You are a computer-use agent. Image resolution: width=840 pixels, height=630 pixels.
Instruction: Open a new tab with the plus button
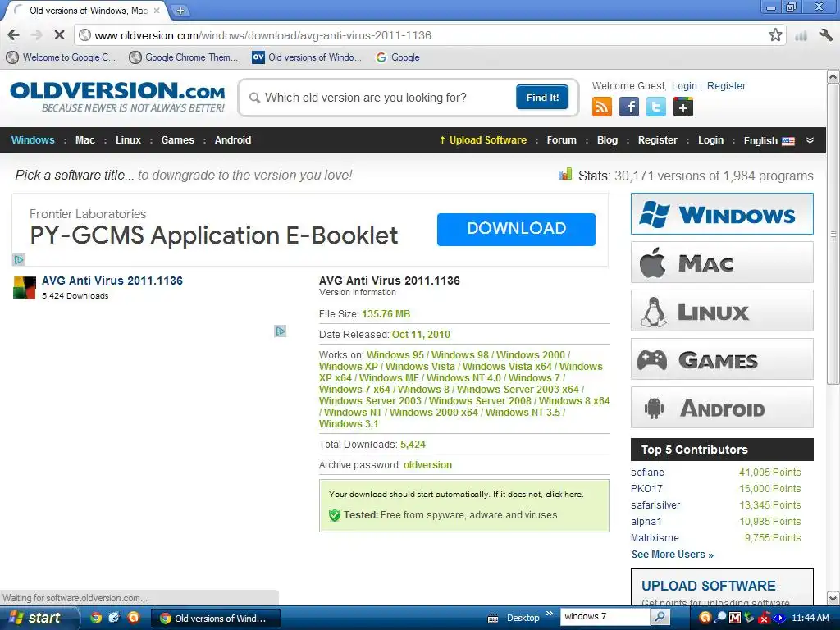click(x=180, y=11)
